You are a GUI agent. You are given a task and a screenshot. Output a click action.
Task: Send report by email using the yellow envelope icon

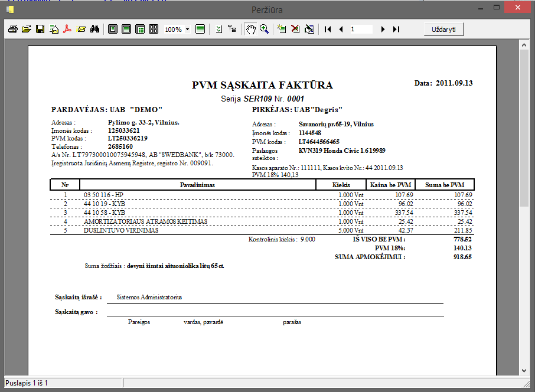tap(81, 29)
